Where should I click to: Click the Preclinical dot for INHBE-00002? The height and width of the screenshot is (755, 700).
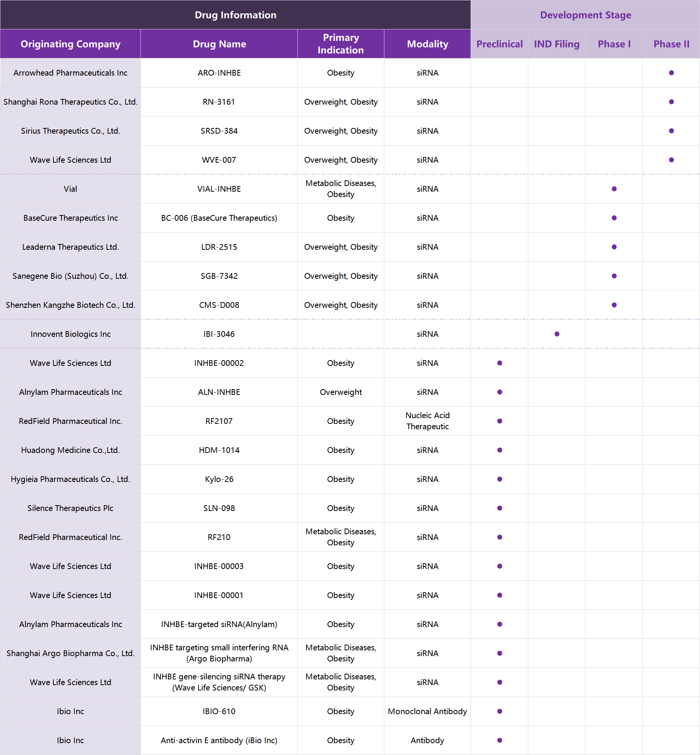[x=500, y=363]
